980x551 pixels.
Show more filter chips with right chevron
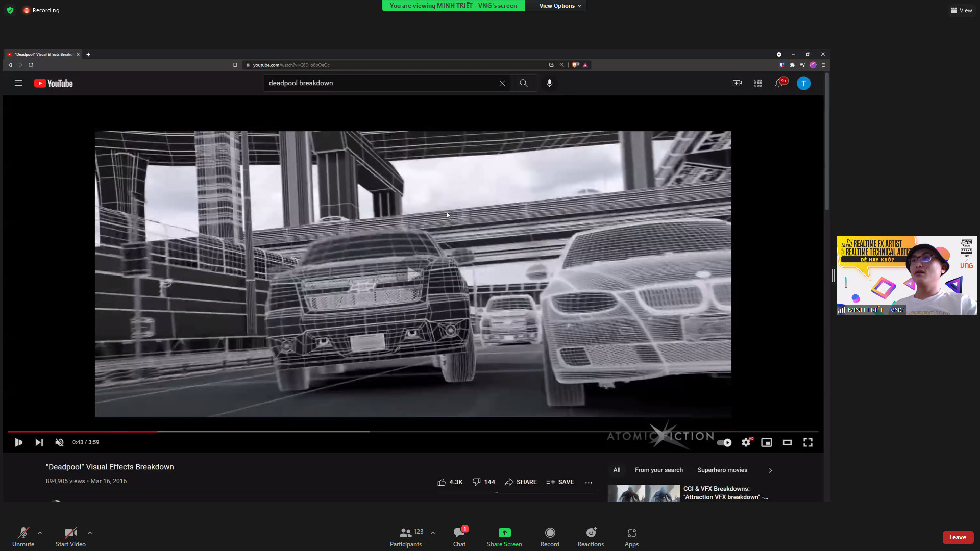pyautogui.click(x=770, y=470)
